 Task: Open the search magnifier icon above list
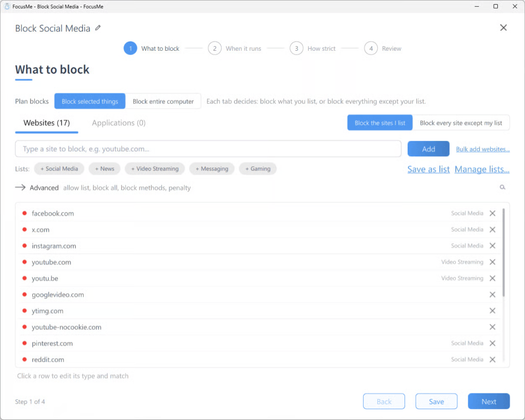click(x=502, y=187)
